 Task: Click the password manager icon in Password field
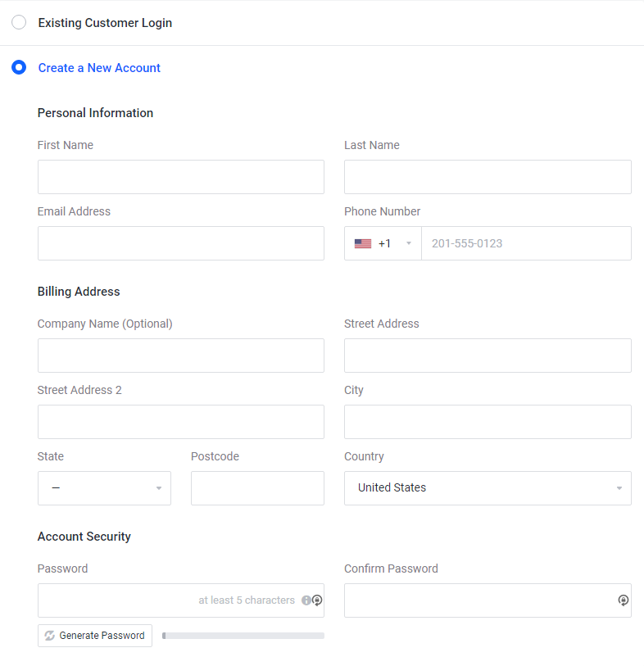click(317, 600)
